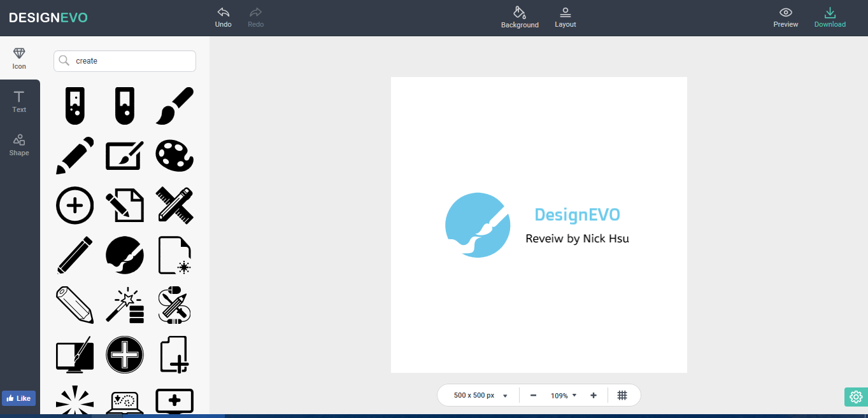Add the circled plus outline icon

[75, 205]
